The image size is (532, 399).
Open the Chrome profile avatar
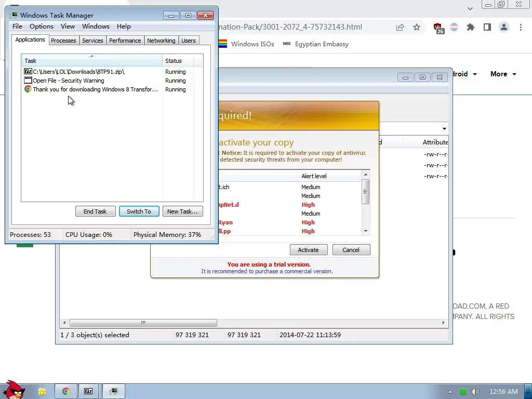click(504, 27)
